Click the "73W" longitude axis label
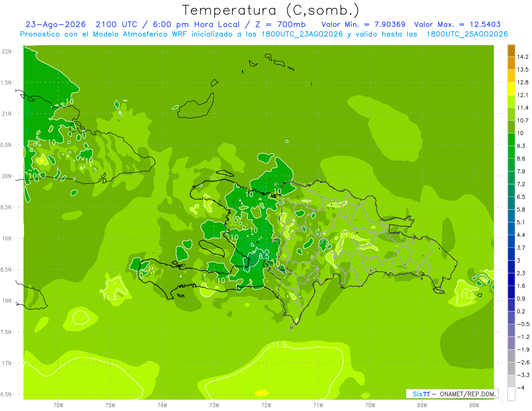Viewport: 532px width, 411px height. point(214,405)
